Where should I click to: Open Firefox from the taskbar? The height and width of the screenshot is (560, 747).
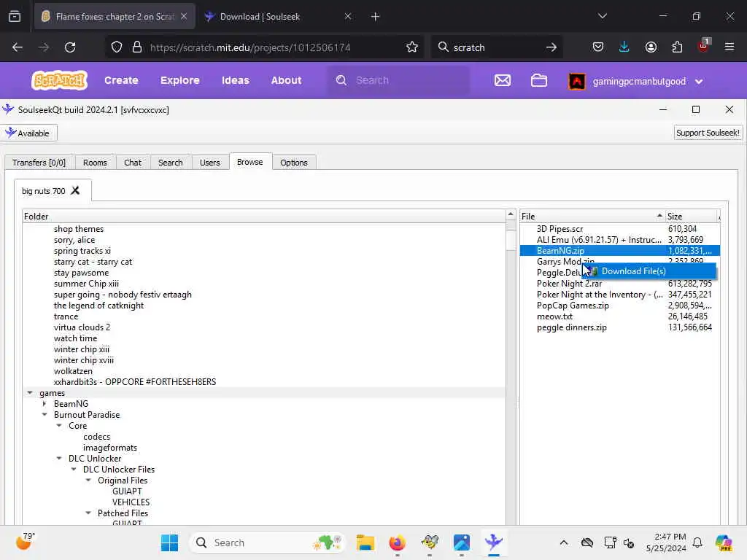pos(397,542)
